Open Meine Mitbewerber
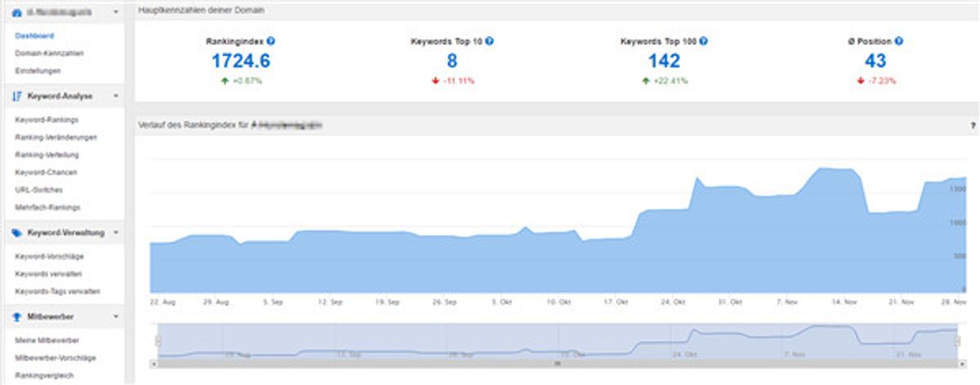 click(x=47, y=339)
